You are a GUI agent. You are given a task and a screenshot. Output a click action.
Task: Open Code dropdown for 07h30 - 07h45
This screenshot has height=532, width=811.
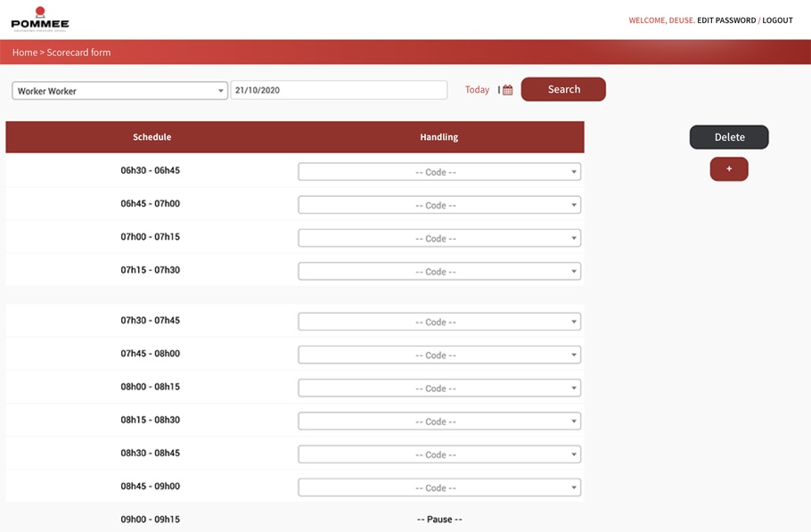click(439, 322)
